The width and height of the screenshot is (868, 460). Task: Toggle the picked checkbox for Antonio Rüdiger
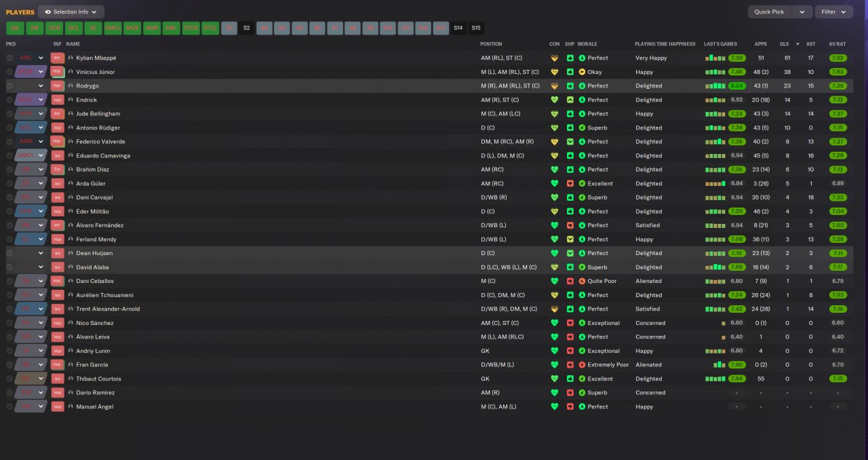[x=9, y=128]
